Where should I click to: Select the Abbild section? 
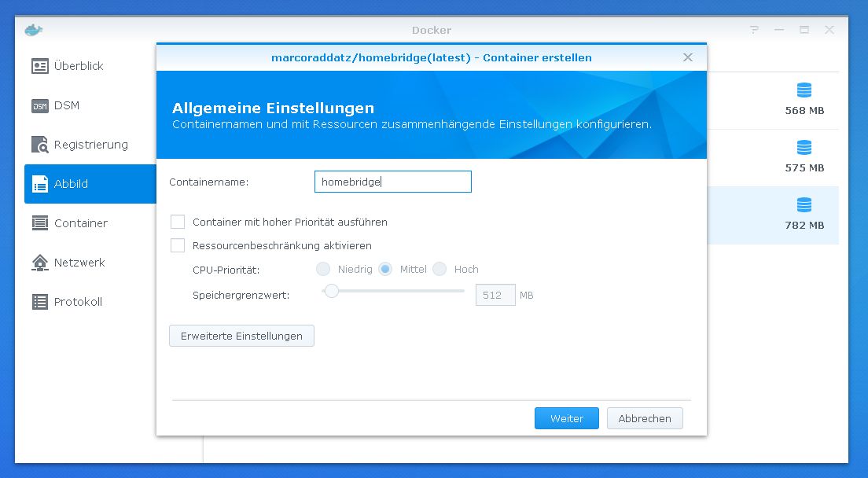pos(90,184)
